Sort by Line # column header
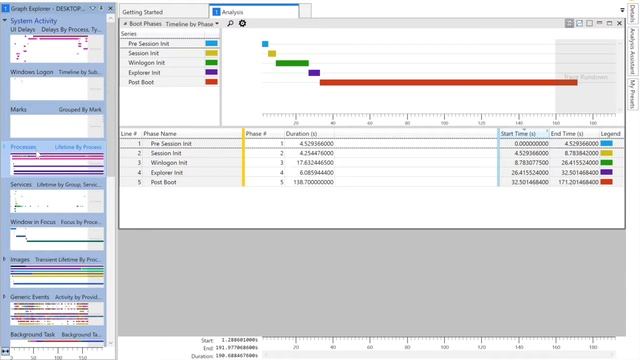Image resolution: width=640 pixels, height=360 pixels. (130, 133)
